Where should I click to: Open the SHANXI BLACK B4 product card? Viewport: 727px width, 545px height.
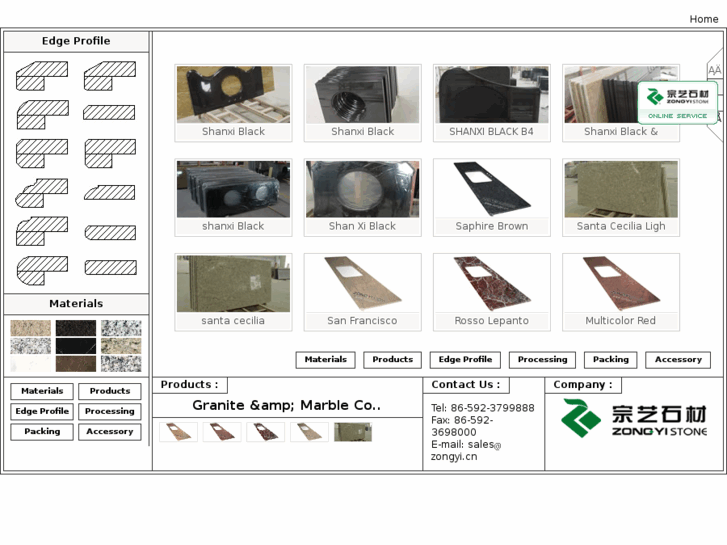pyautogui.click(x=491, y=103)
